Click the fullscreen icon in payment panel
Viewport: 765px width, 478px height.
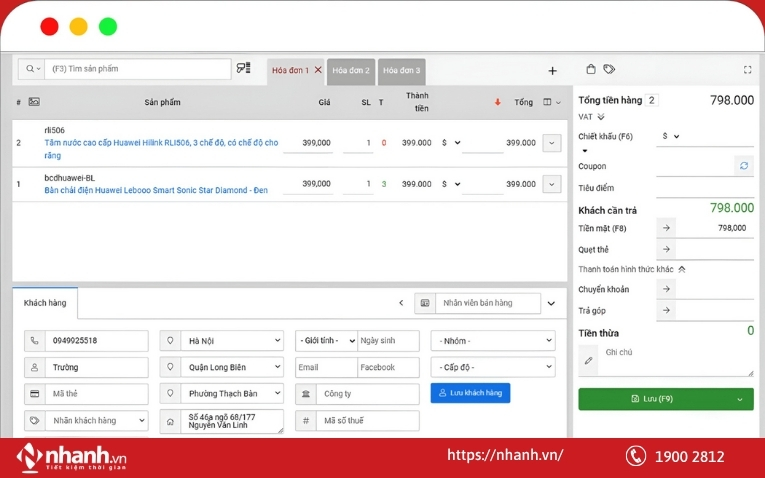pyautogui.click(x=747, y=70)
